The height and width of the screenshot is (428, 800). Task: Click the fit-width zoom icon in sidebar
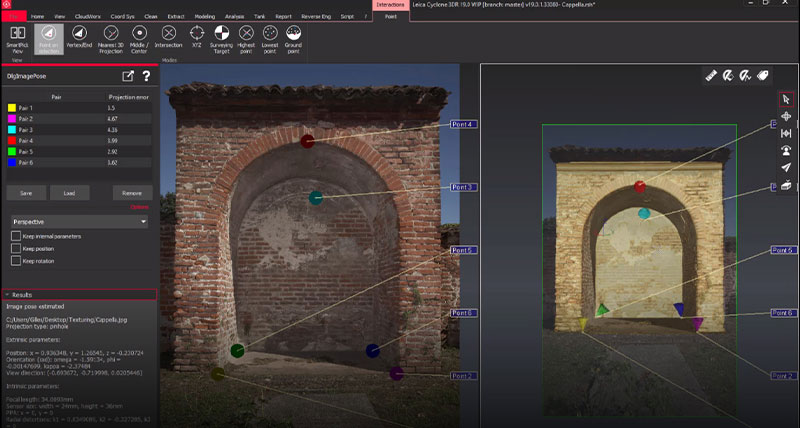click(x=786, y=133)
